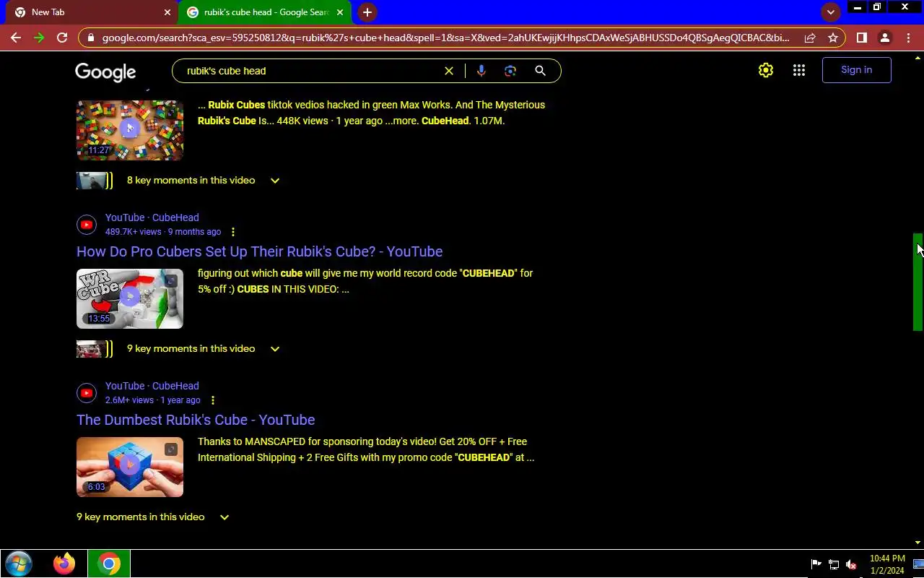Open How Do Pro Cubers Set Up link

click(x=259, y=251)
